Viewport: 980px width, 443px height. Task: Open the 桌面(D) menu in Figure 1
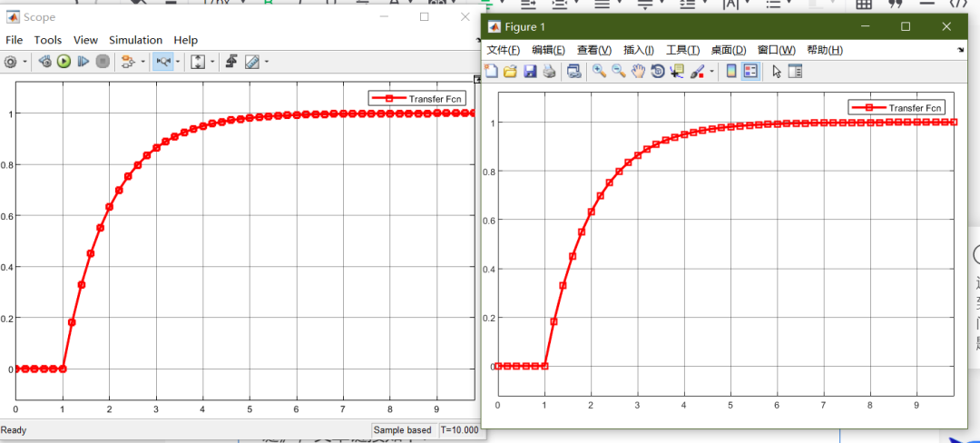729,50
